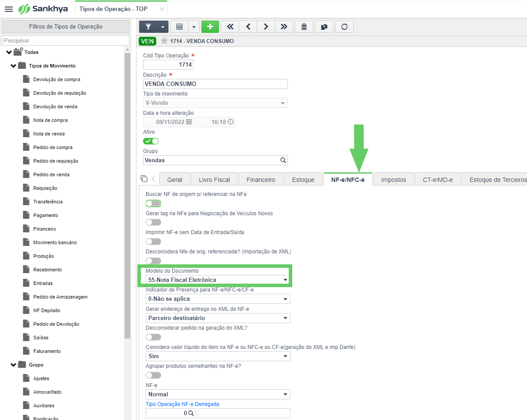Switch to the Livro Fiscal tab

point(214,180)
